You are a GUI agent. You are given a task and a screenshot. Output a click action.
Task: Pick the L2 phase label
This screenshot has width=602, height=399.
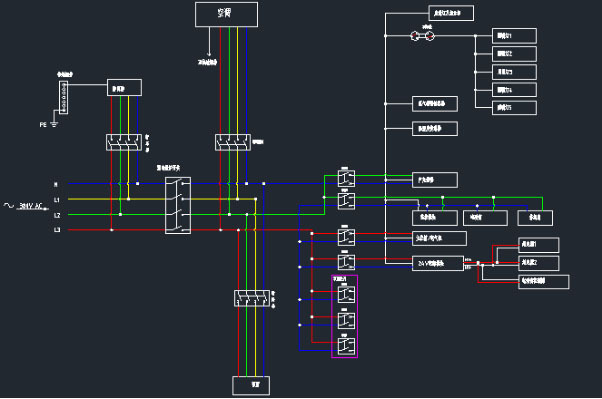pos(57,215)
